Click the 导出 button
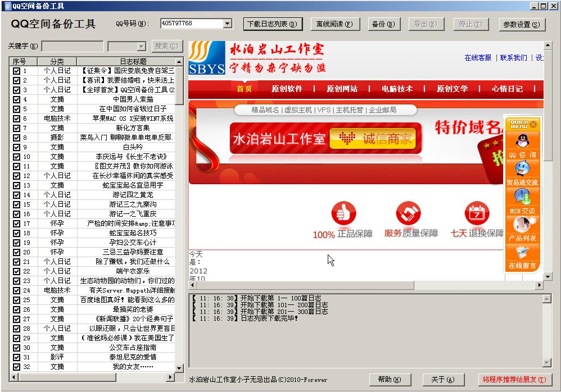This screenshot has width=561, height=392. pos(426,24)
